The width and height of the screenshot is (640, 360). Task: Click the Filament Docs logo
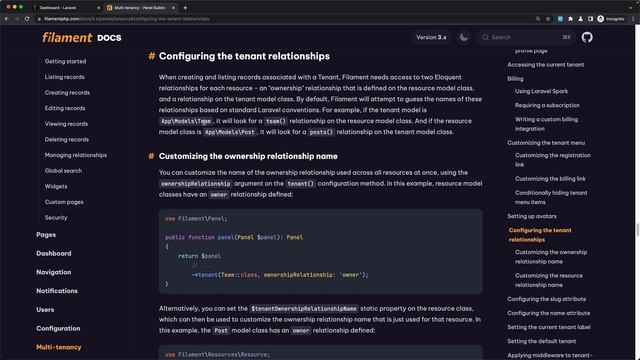coord(82,38)
